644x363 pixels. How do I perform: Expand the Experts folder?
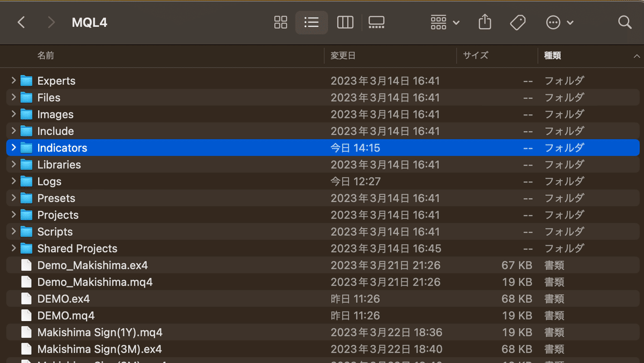(13, 81)
